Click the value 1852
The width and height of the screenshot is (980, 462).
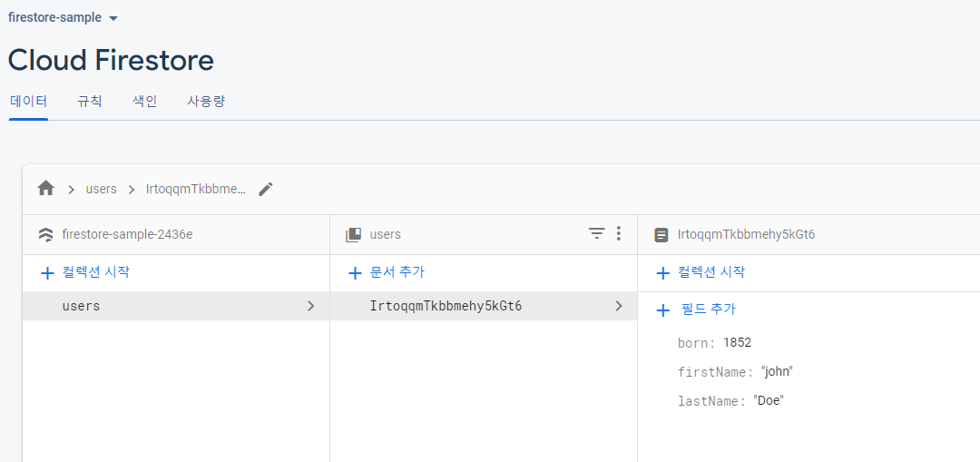tap(737, 342)
